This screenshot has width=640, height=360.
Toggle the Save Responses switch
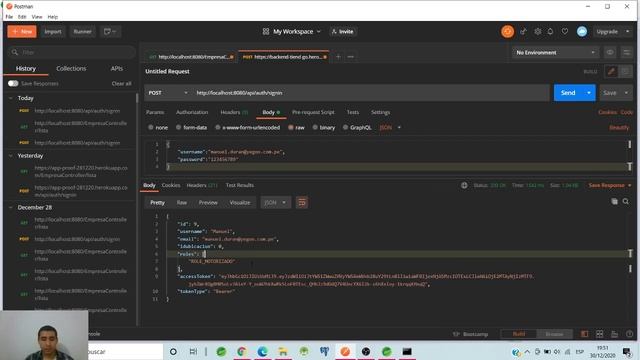tap(13, 83)
